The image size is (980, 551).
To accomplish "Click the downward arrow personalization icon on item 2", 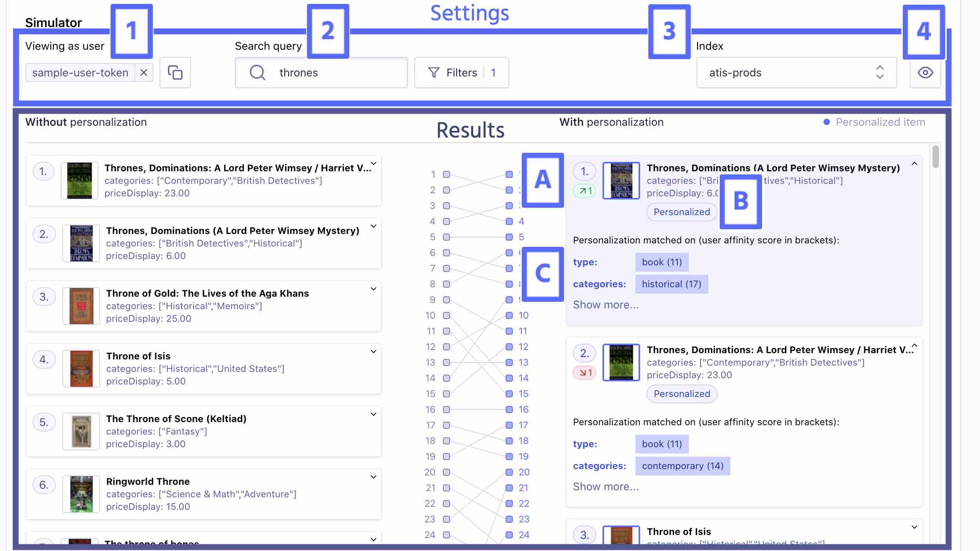I will tap(584, 373).
